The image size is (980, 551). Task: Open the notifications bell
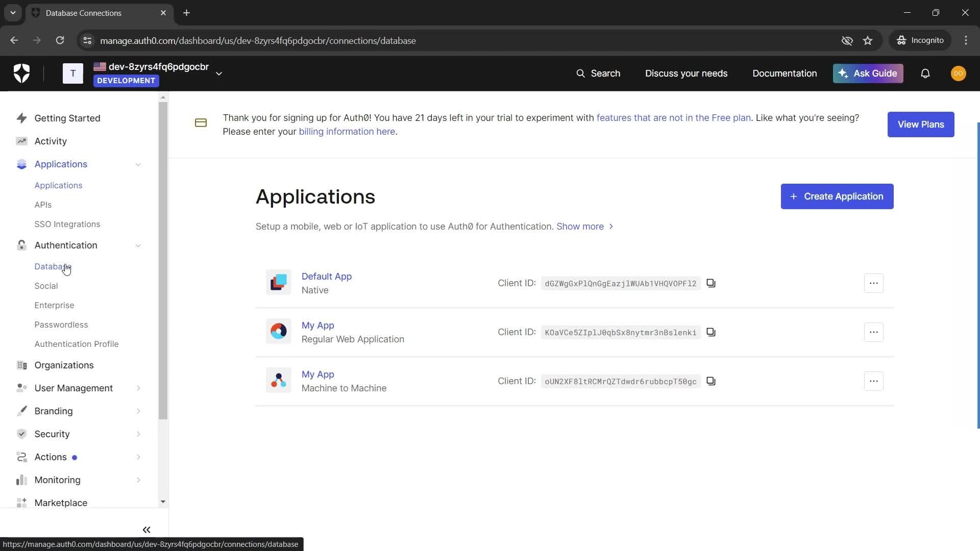point(925,73)
